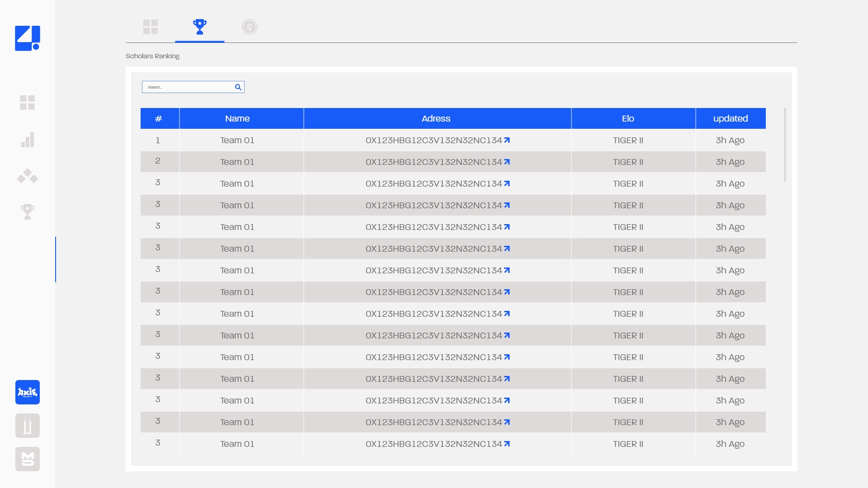Viewport: 868px width, 488px height.
Task: Open the sidebar dashboard grid icon
Action: pos(28,103)
